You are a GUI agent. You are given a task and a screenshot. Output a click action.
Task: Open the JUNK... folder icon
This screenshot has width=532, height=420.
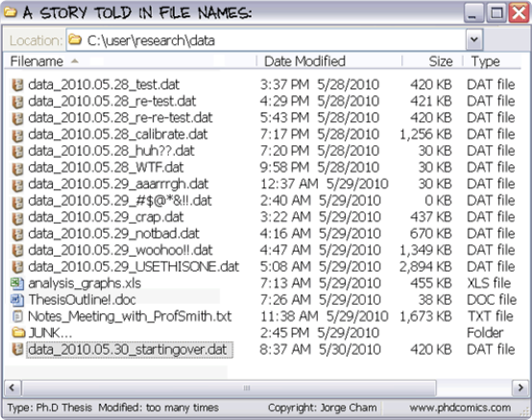(18, 333)
